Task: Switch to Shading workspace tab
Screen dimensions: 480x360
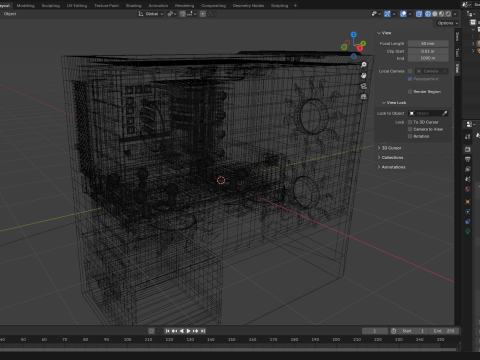Action: tap(134, 6)
